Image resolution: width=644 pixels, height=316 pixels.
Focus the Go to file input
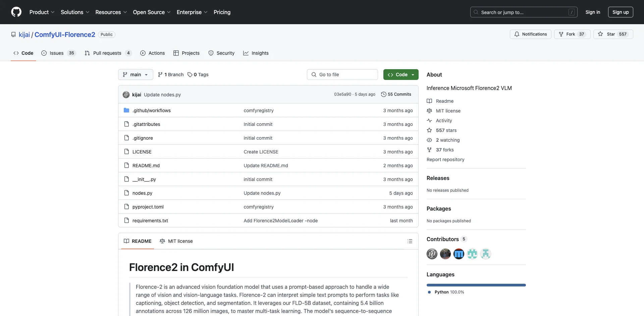[342, 75]
